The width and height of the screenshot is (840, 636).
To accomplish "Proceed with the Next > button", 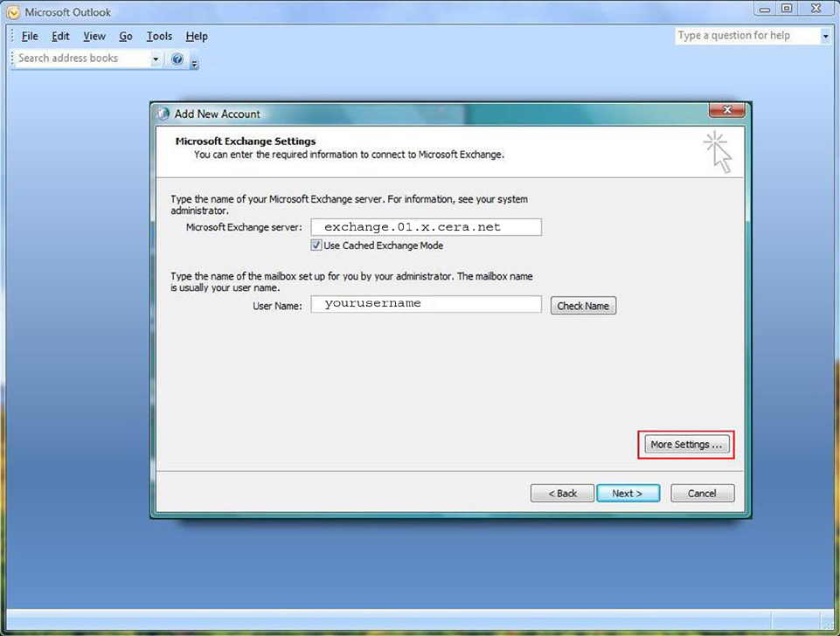I will [x=628, y=493].
